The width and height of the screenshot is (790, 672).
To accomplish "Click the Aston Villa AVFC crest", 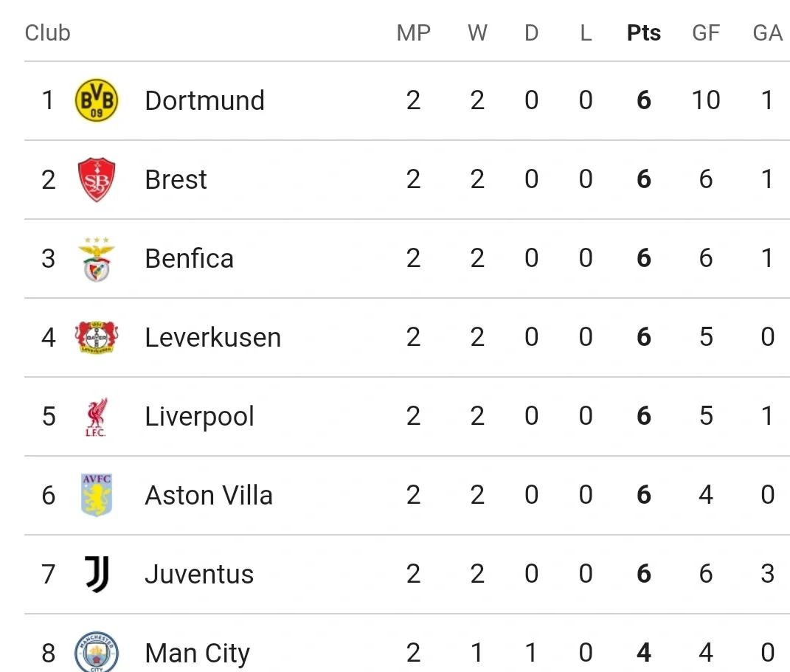I will pyautogui.click(x=97, y=495).
